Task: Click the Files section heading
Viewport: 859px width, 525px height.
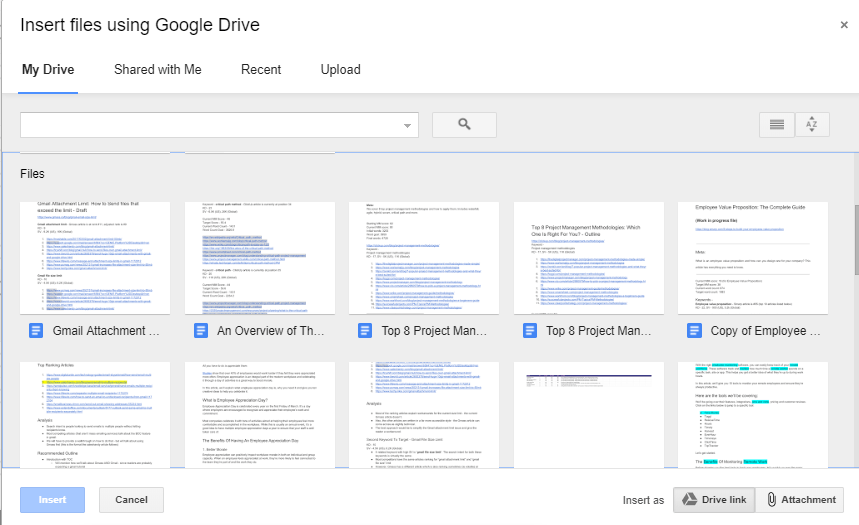Action: 32,174
